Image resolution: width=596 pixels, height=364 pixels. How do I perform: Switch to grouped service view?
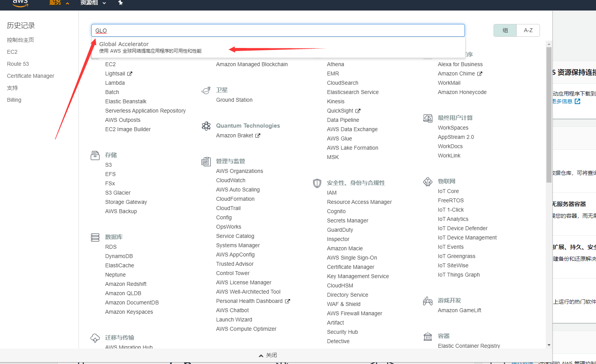pyautogui.click(x=505, y=31)
